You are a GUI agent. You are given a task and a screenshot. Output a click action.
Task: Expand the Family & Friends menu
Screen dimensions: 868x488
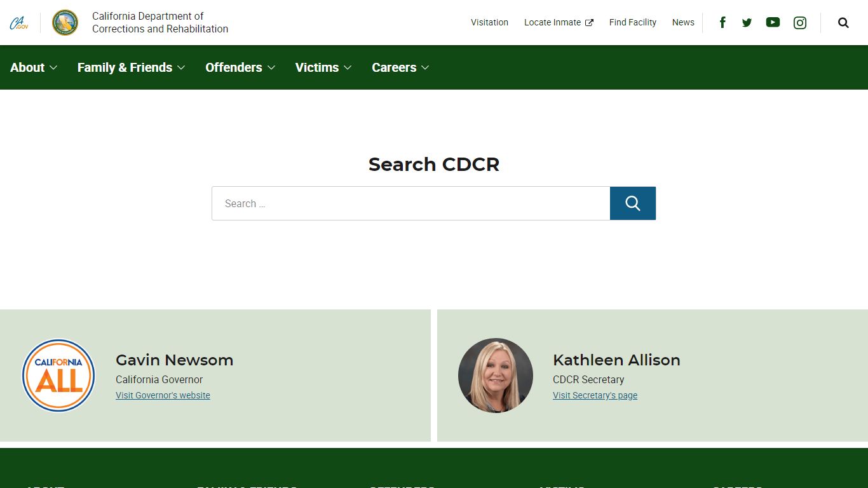(132, 67)
